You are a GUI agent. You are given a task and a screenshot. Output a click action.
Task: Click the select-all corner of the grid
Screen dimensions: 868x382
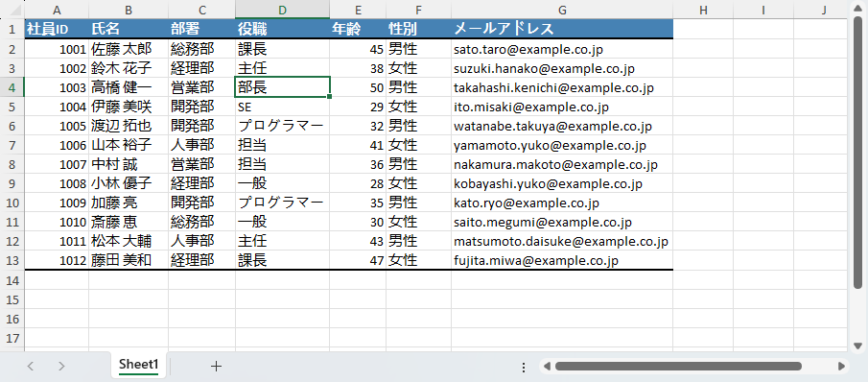tap(12, 10)
